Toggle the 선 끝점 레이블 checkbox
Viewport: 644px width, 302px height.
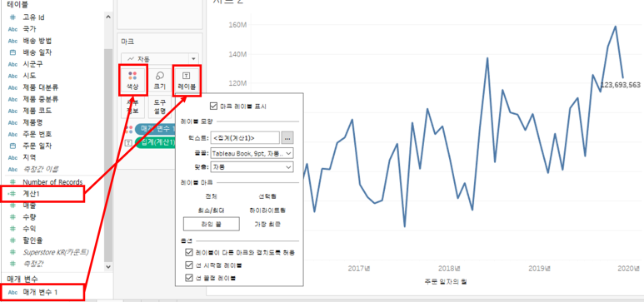tap(189, 278)
